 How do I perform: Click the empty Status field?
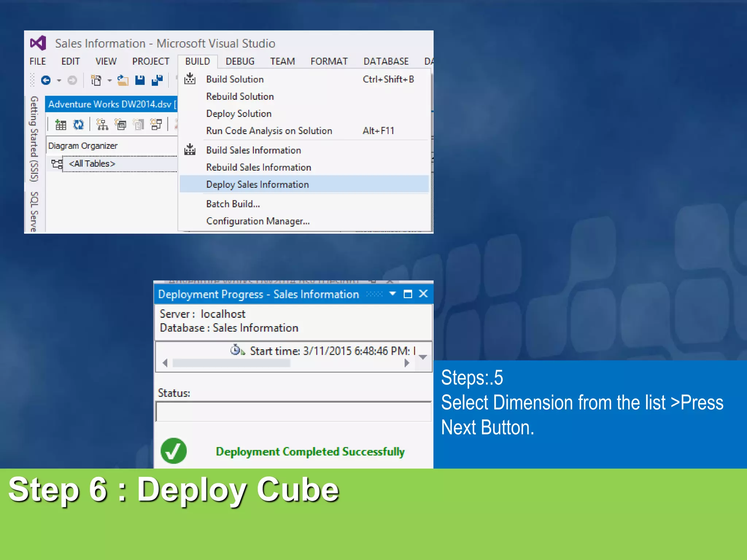tap(294, 412)
